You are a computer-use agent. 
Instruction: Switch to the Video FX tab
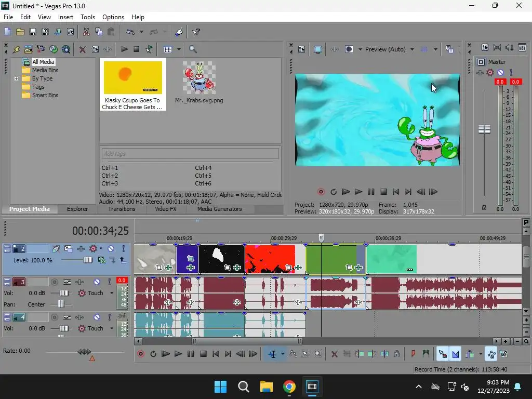166,209
